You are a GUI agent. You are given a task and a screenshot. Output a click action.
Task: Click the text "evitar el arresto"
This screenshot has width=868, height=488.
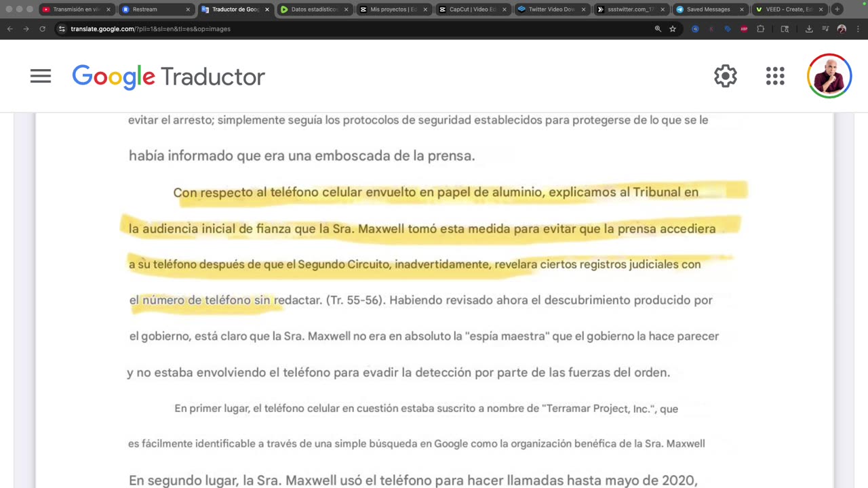click(x=170, y=120)
